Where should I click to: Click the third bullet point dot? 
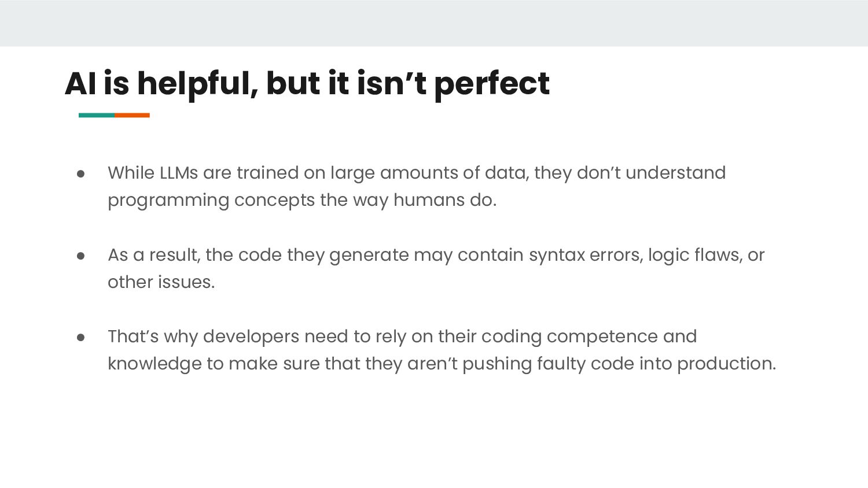(x=81, y=337)
